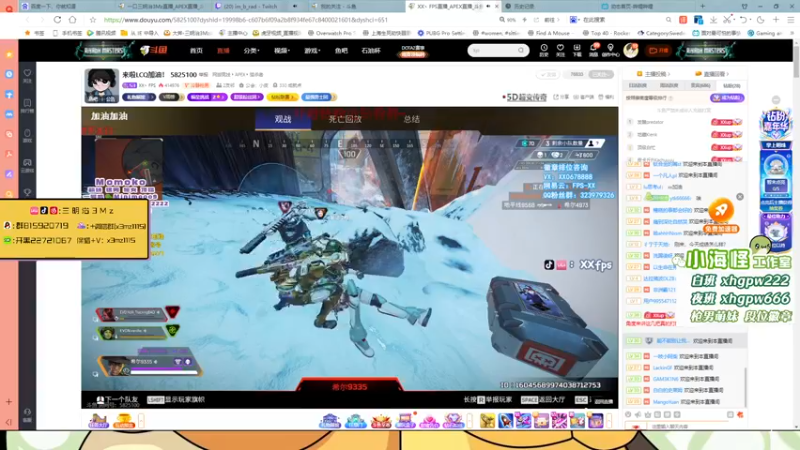
Task: Select the 石油杯 navigation item
Action: click(x=371, y=51)
